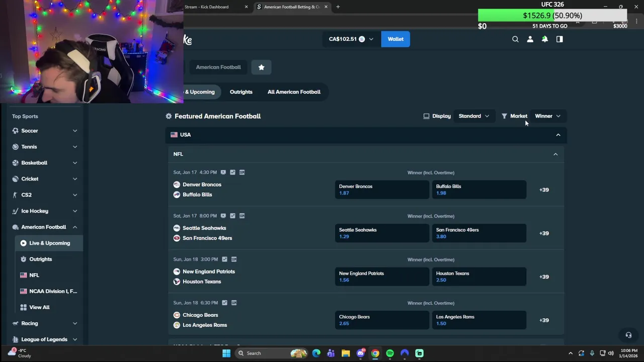Screen dimensions: 644x362
Task: Open the stats chart icon for Seattle Seahawks match
Action: (x=232, y=216)
